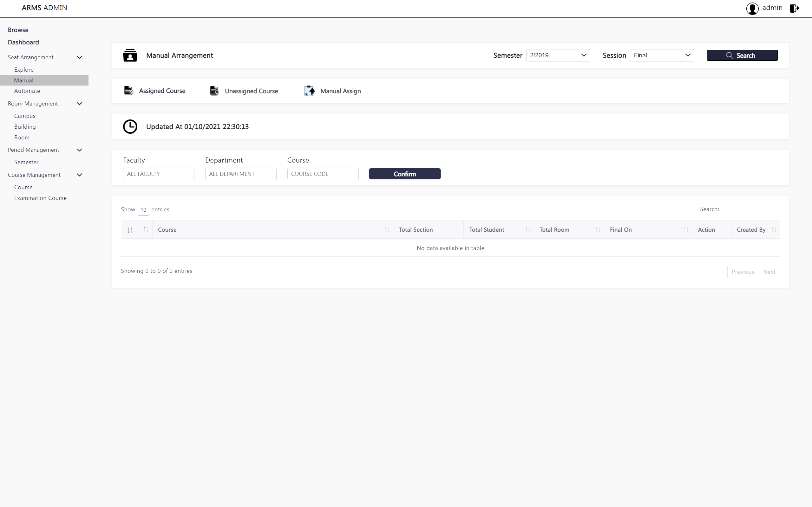This screenshot has width=812, height=507.
Task: Change the Show 10 entries selector
Action: coord(143,209)
